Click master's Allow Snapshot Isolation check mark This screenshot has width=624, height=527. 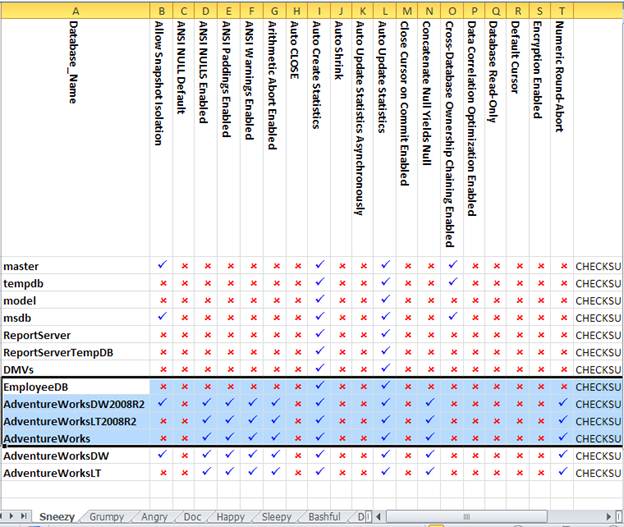tap(162, 264)
